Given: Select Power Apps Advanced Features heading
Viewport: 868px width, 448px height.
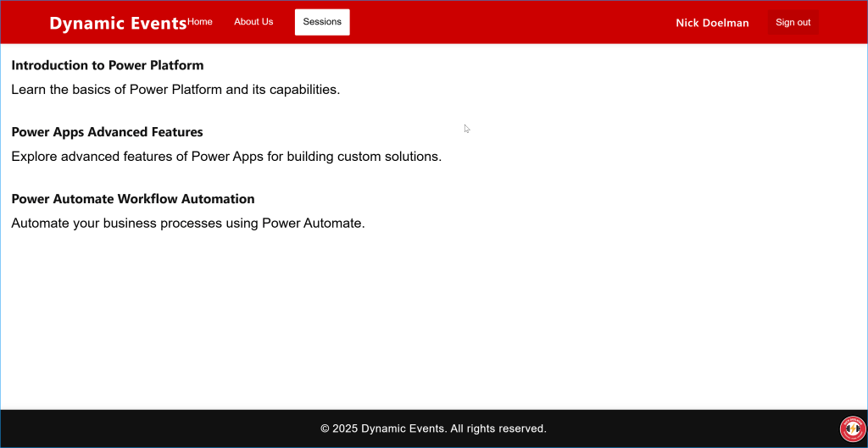Looking at the screenshot, I should pos(107,132).
